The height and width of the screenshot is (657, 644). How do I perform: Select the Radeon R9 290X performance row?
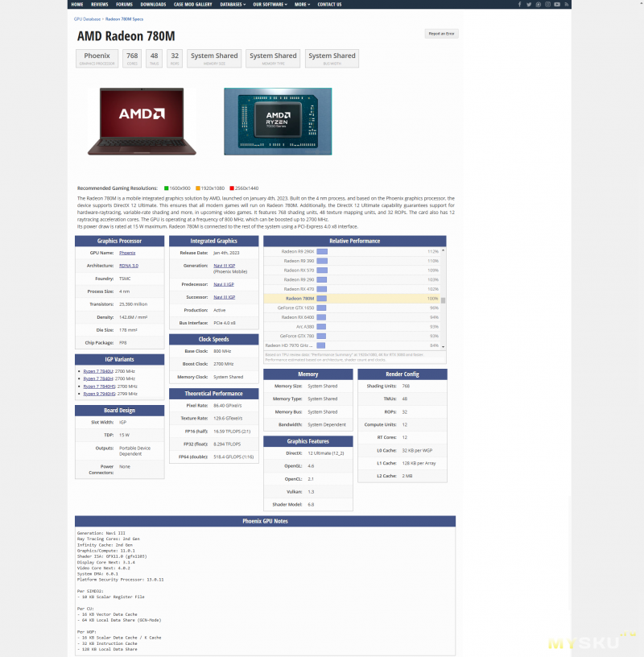(352, 251)
